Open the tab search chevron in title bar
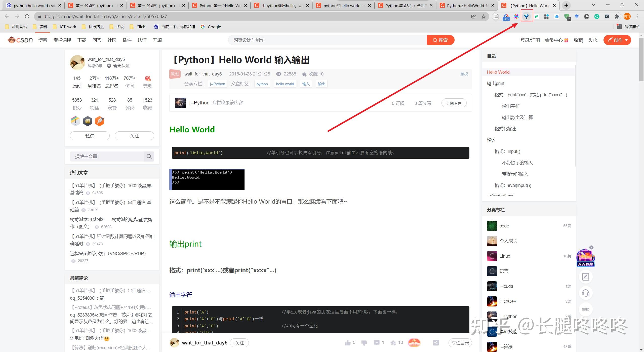Screen dimensions: 644x352 pyautogui.click(x=593, y=5)
